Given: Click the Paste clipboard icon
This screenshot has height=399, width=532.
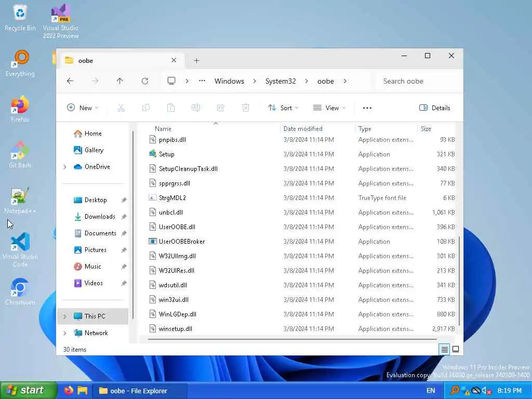Looking at the screenshot, I should click(x=171, y=108).
